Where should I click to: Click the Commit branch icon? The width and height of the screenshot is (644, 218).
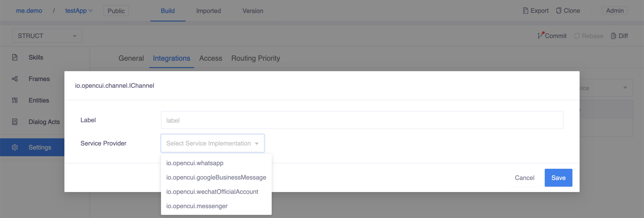click(540, 36)
